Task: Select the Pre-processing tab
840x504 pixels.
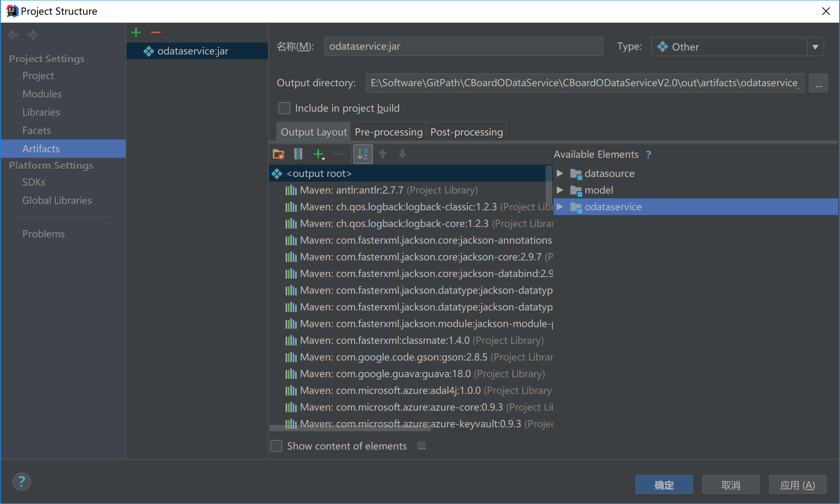Action: pos(388,131)
